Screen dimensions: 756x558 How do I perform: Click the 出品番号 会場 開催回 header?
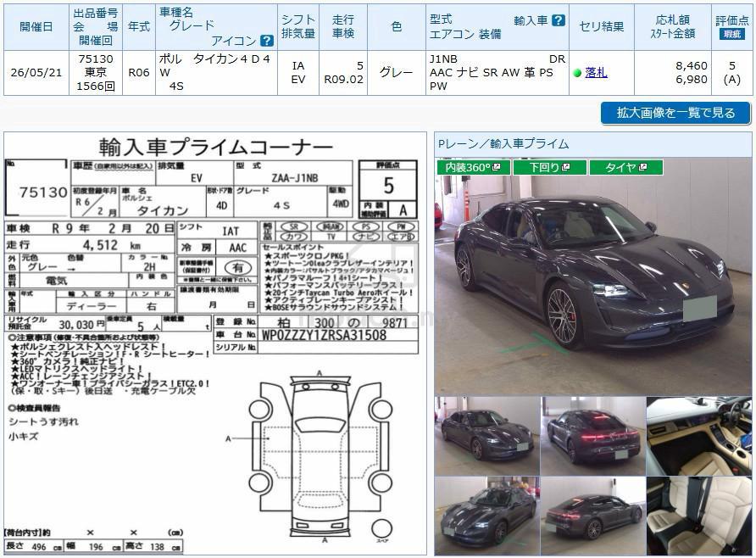click(96, 27)
